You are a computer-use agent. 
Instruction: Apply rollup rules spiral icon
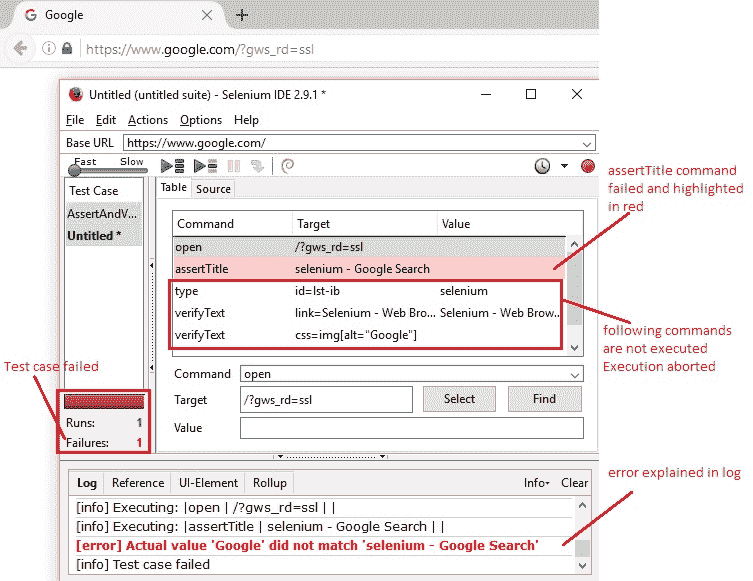click(x=287, y=166)
